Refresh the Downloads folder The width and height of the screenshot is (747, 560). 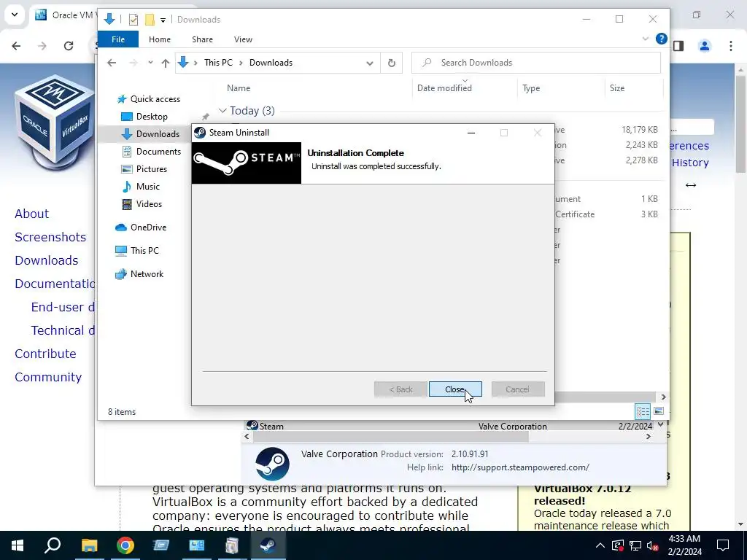click(x=392, y=63)
